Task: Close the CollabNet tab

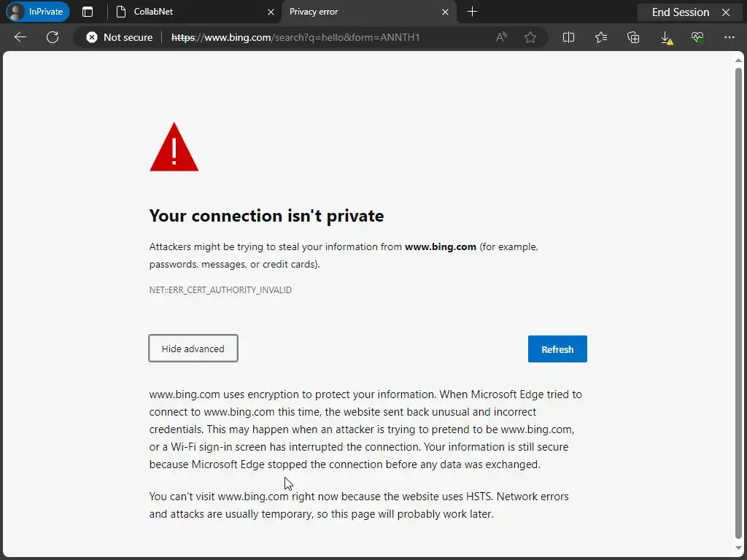Action: (271, 12)
